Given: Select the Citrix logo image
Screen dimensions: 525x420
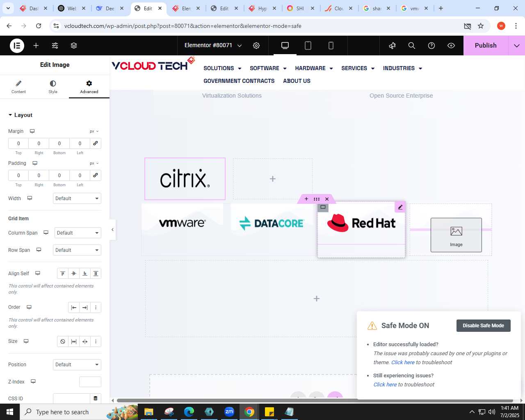Looking at the screenshot, I should pos(185,179).
